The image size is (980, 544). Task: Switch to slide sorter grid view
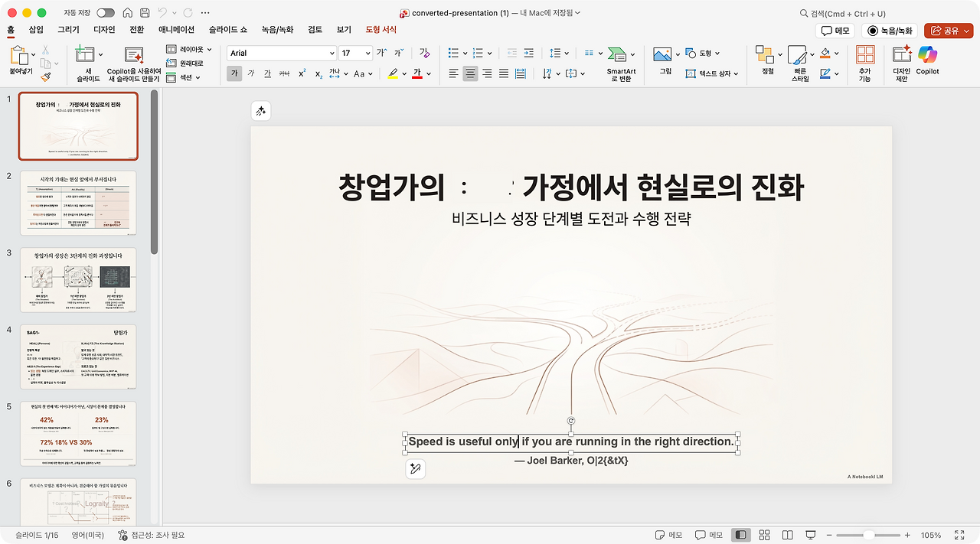(x=763, y=535)
